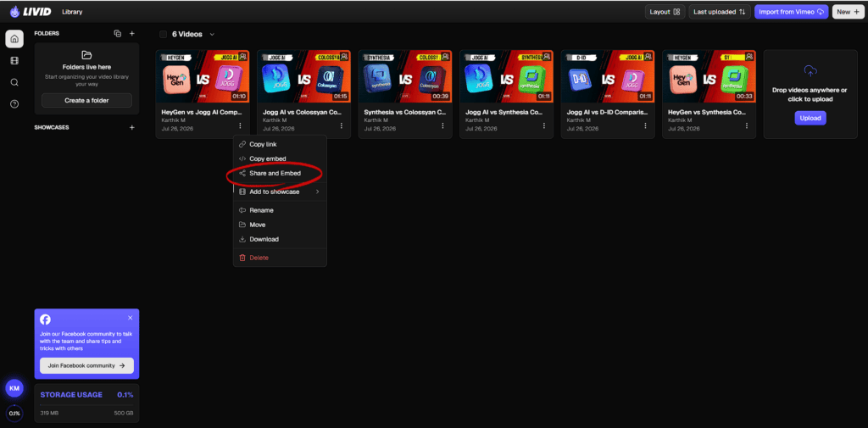Open the Home icon in left sidebar
This screenshot has height=428, width=868.
coord(14,39)
